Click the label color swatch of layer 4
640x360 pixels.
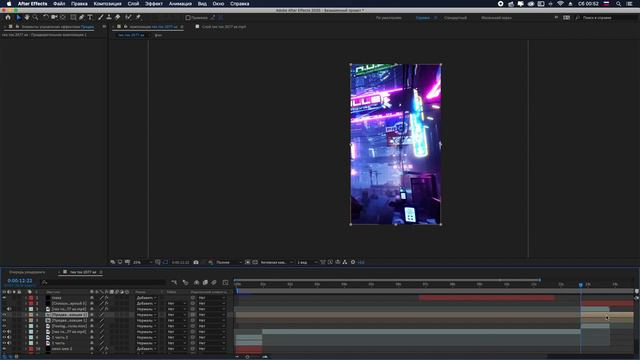[x=31, y=315]
